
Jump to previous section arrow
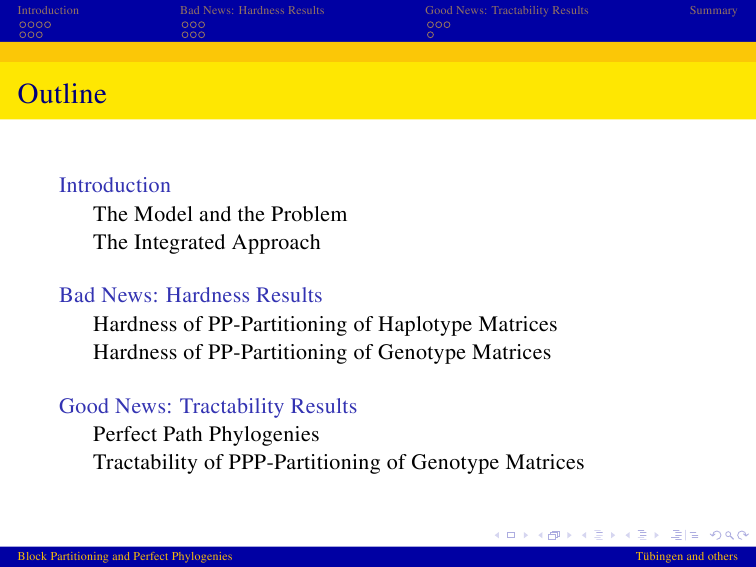tap(628, 535)
